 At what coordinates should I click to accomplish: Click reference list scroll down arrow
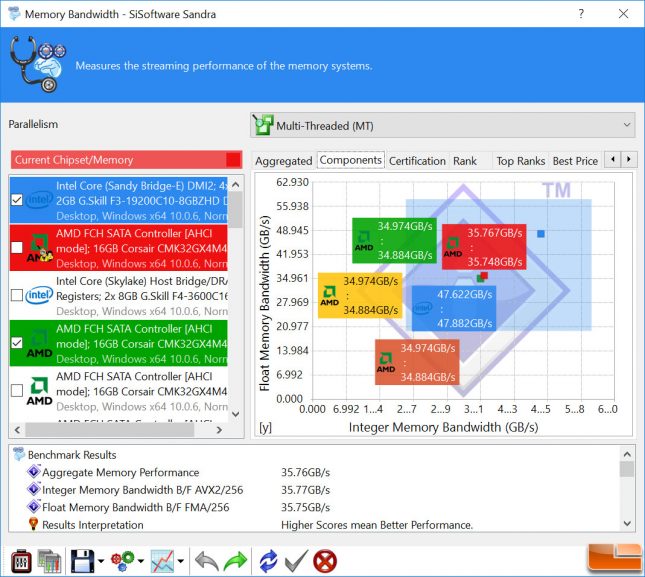[x=236, y=414]
